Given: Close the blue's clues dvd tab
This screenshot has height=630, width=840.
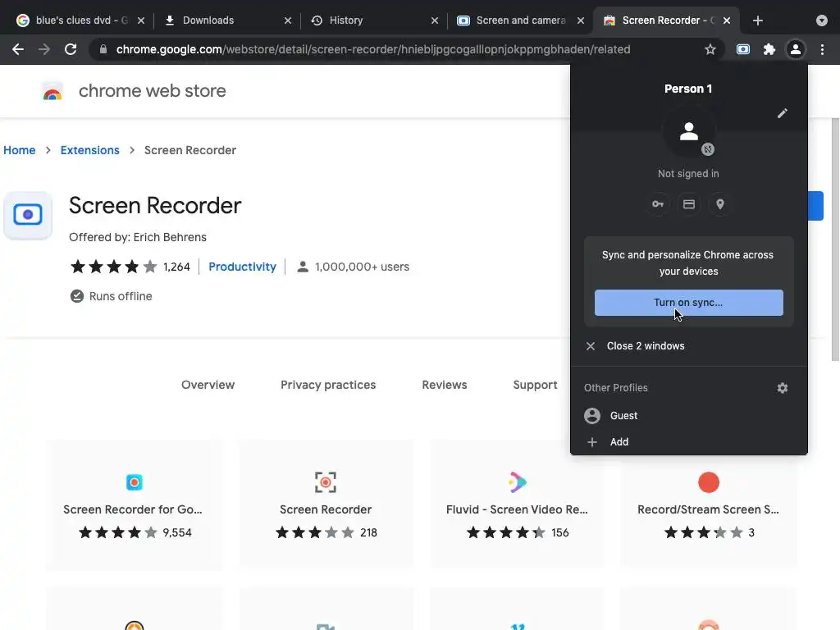Looking at the screenshot, I should click(141, 21).
